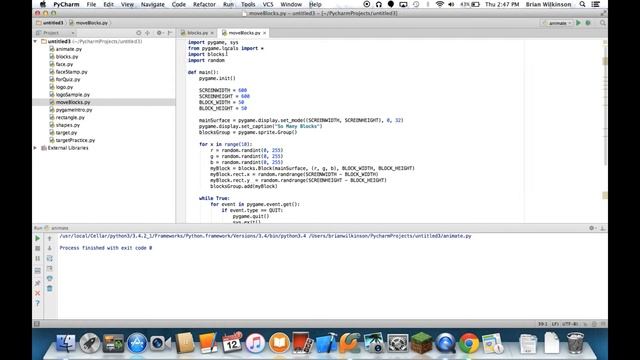Open iTunes from the Dock
Viewport: 640px width, 360px height.
click(256, 343)
